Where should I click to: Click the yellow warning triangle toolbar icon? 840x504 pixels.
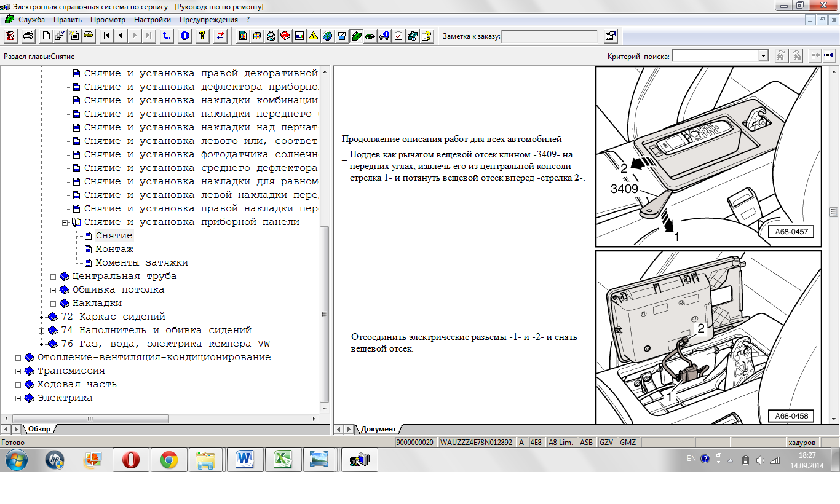313,36
